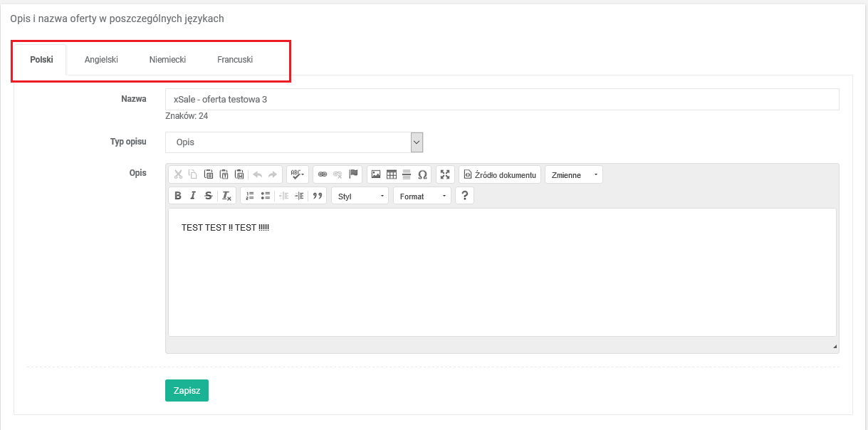Toggle the numbered list

[x=250, y=196]
